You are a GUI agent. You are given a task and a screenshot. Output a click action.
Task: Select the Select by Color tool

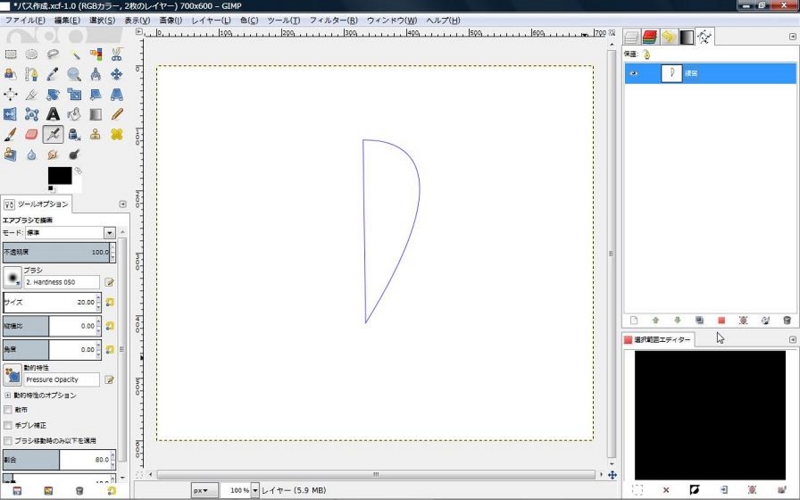pyautogui.click(x=95, y=54)
